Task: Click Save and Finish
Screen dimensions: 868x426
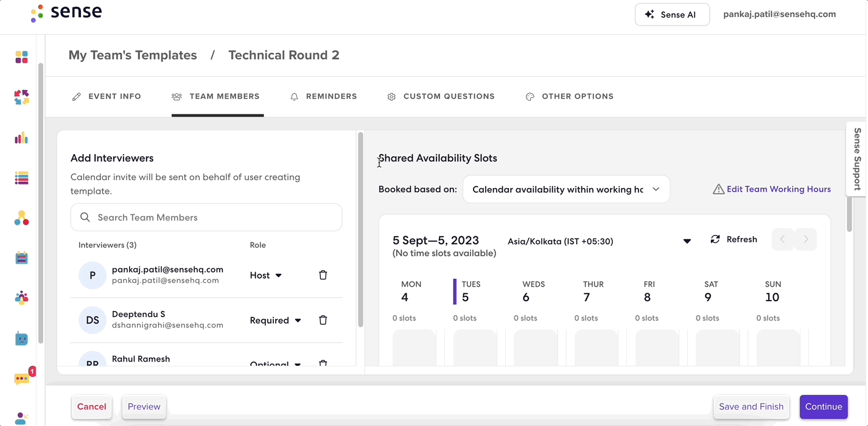Action: click(x=751, y=407)
